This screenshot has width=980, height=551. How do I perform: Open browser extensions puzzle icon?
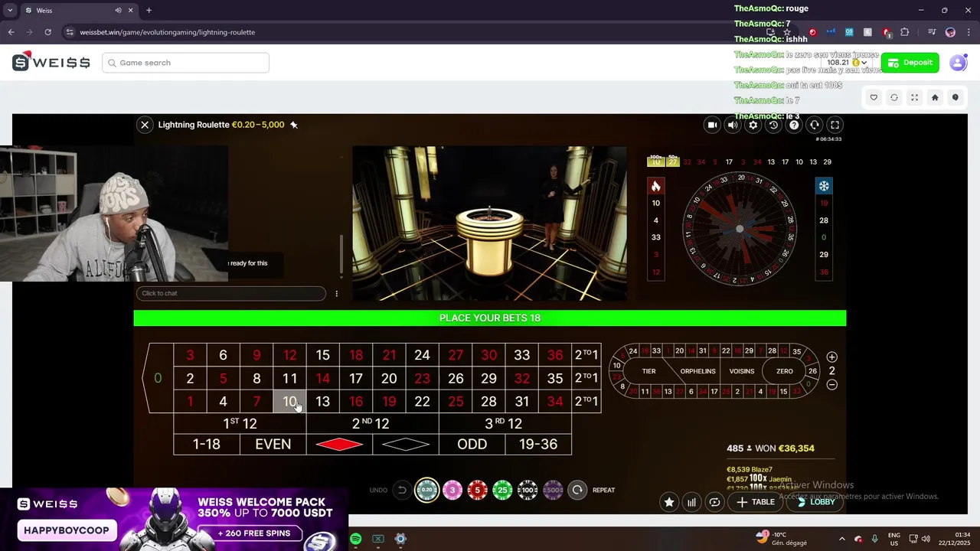tap(905, 32)
